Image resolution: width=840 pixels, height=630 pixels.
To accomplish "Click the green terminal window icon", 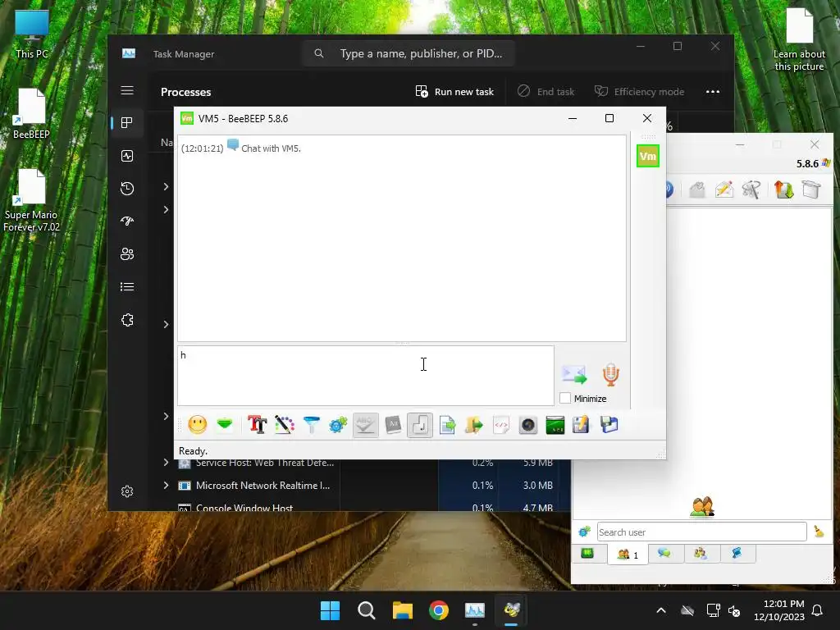I will 555,426.
